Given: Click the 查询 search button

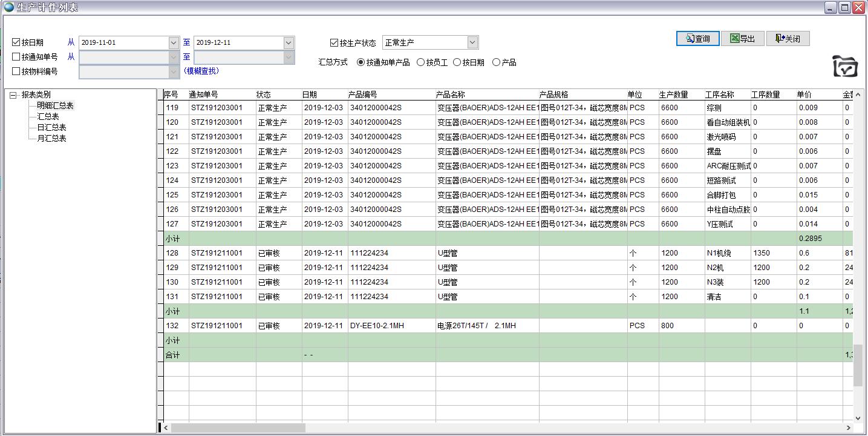Looking at the screenshot, I should tap(697, 39).
